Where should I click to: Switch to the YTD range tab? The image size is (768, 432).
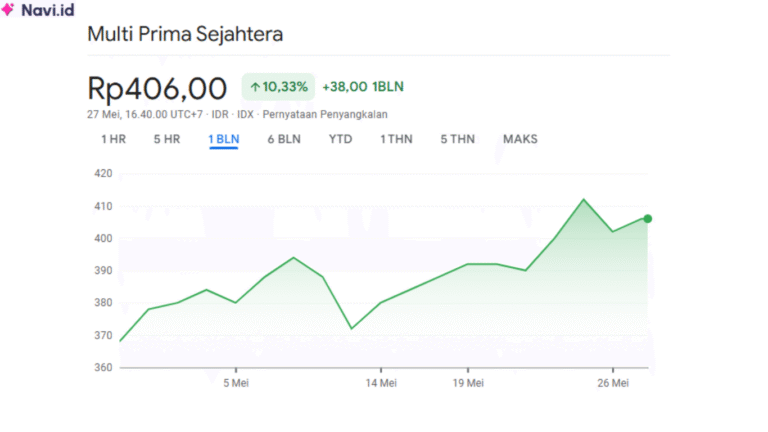coord(340,139)
